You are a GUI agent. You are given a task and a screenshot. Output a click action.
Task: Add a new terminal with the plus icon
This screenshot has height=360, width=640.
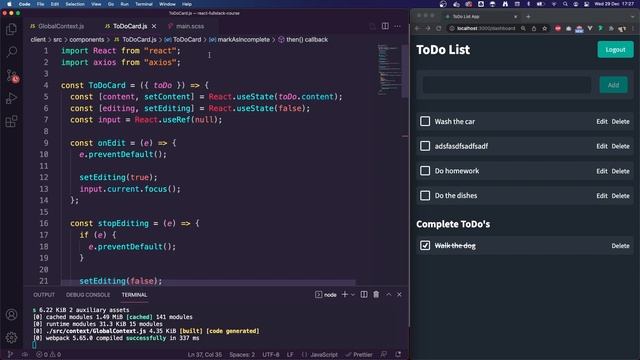pos(345,294)
